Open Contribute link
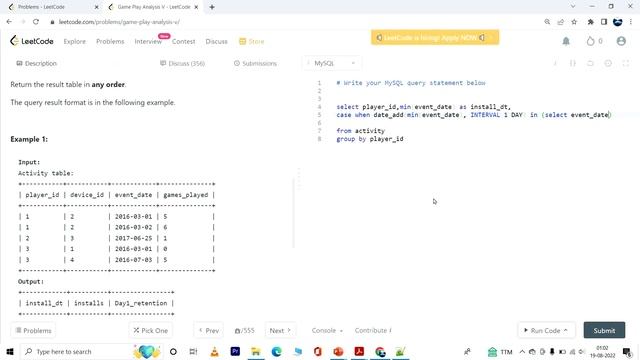The image size is (640, 360). point(373,331)
